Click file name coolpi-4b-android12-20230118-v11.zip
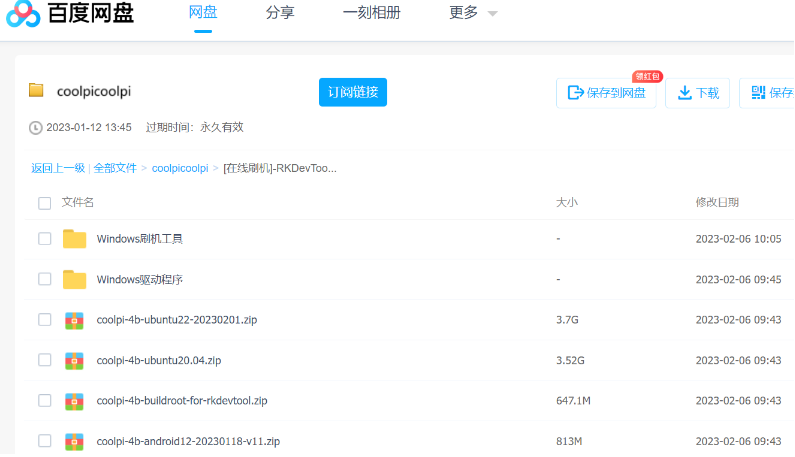 [188, 441]
